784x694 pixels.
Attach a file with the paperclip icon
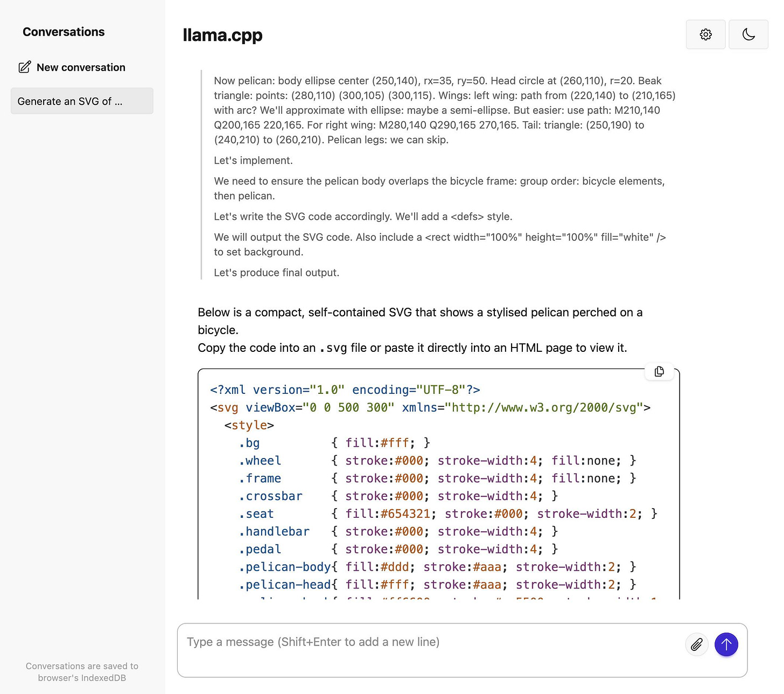click(696, 644)
